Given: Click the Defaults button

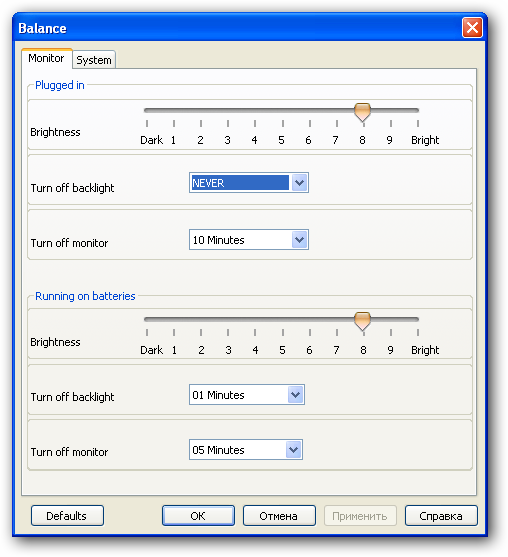Looking at the screenshot, I should point(67,515).
